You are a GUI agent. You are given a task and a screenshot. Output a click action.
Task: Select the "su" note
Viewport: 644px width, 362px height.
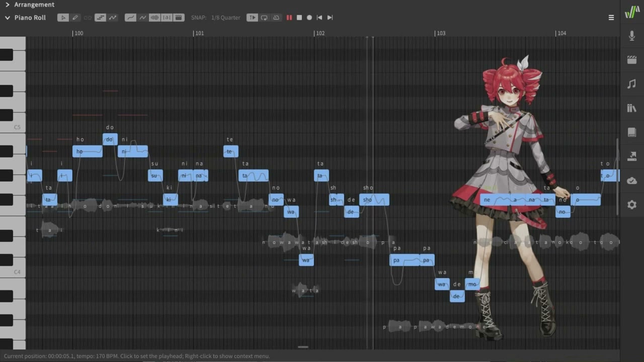point(155,175)
